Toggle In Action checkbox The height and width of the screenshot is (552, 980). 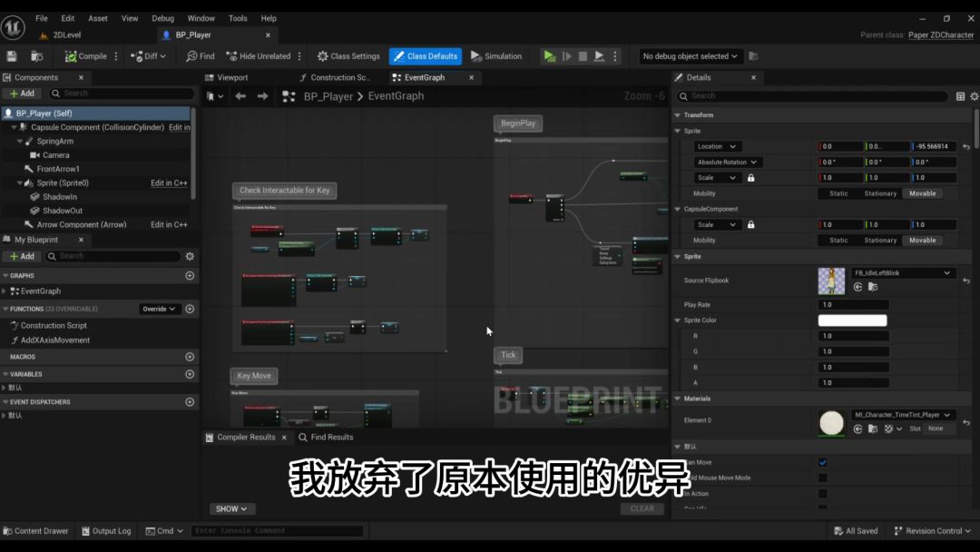coord(822,493)
